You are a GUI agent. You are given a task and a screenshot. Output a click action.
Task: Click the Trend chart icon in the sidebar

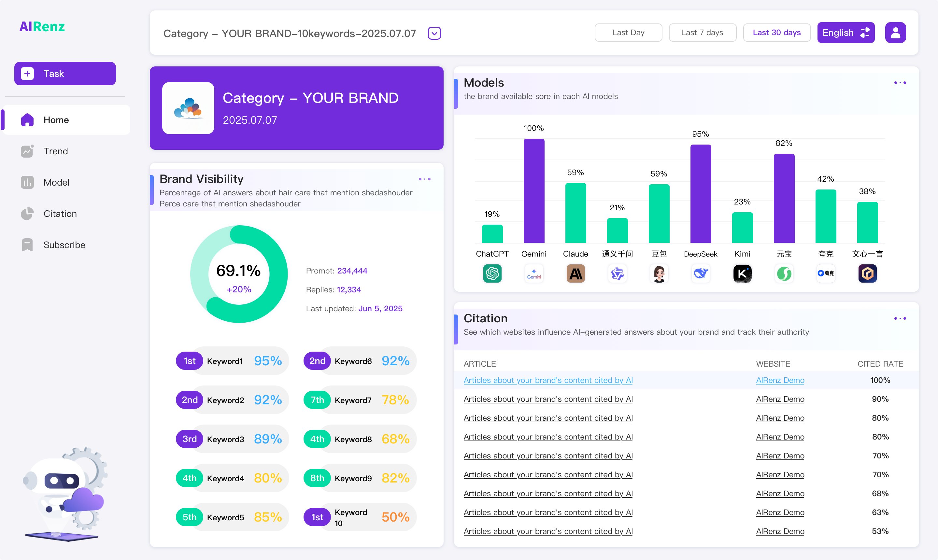(27, 151)
